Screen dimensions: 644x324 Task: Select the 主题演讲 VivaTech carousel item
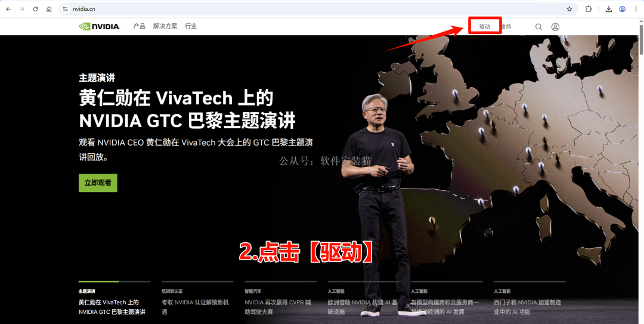(114, 299)
